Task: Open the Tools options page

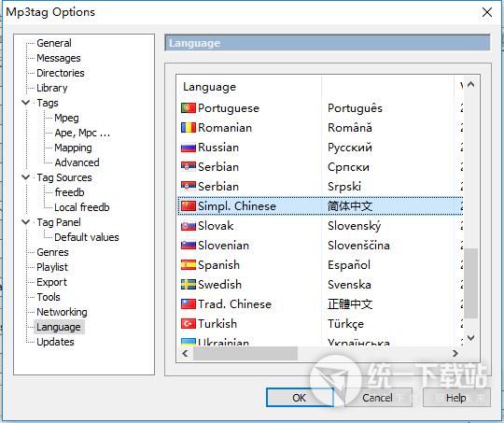Action: point(49,297)
